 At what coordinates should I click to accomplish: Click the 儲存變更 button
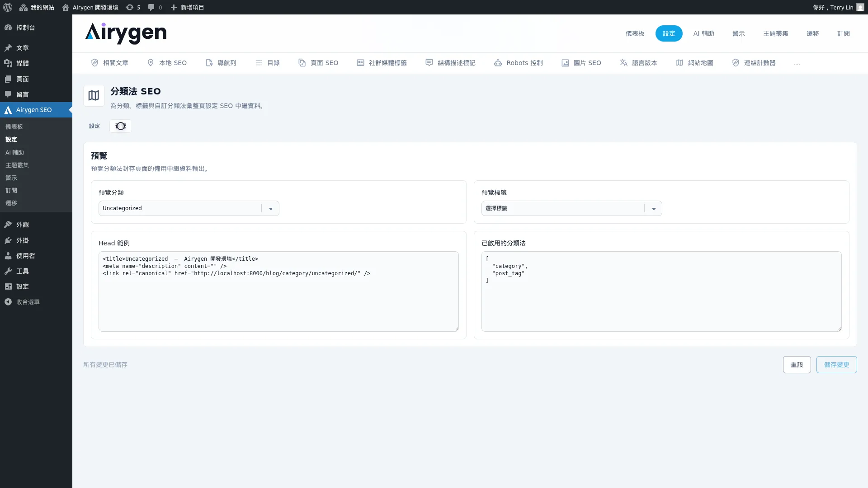point(837,365)
